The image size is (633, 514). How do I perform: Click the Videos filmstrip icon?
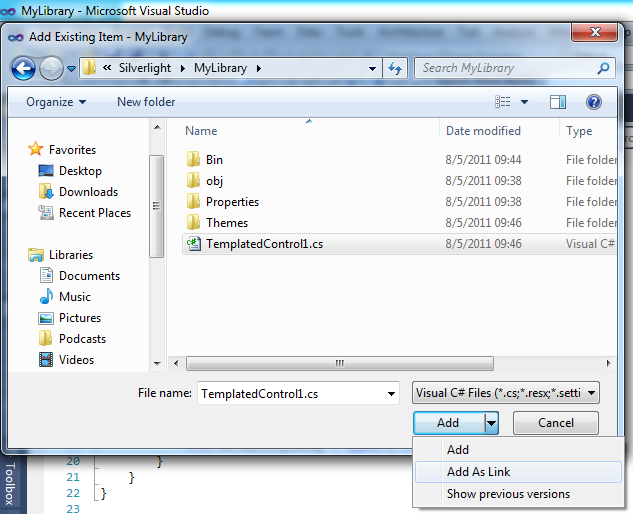[46, 359]
